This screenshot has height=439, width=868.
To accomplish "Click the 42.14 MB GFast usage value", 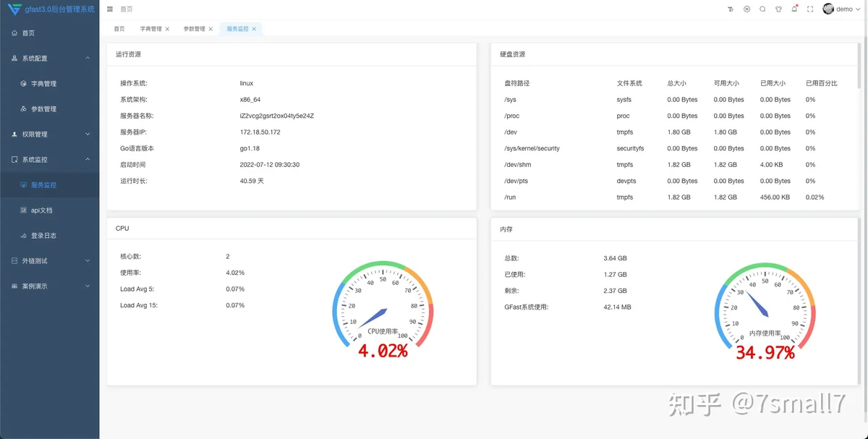I will [617, 307].
